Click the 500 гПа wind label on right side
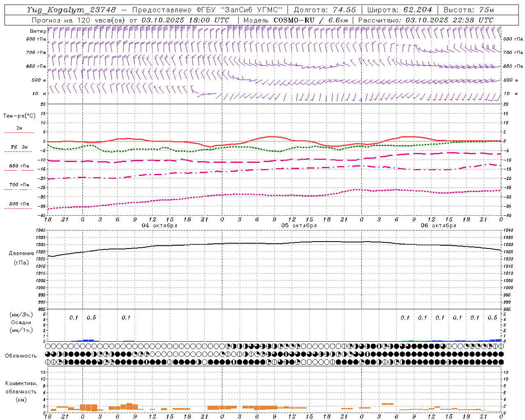525x420 pixels. point(513,39)
